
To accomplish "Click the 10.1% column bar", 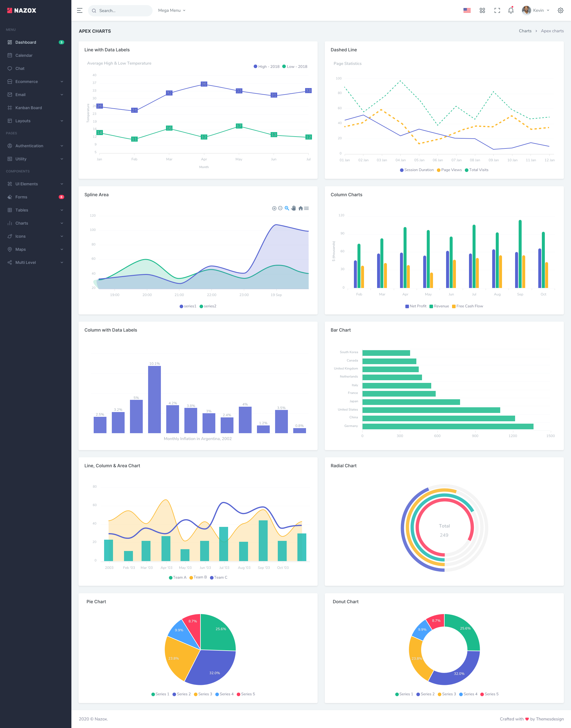I will tap(154, 399).
